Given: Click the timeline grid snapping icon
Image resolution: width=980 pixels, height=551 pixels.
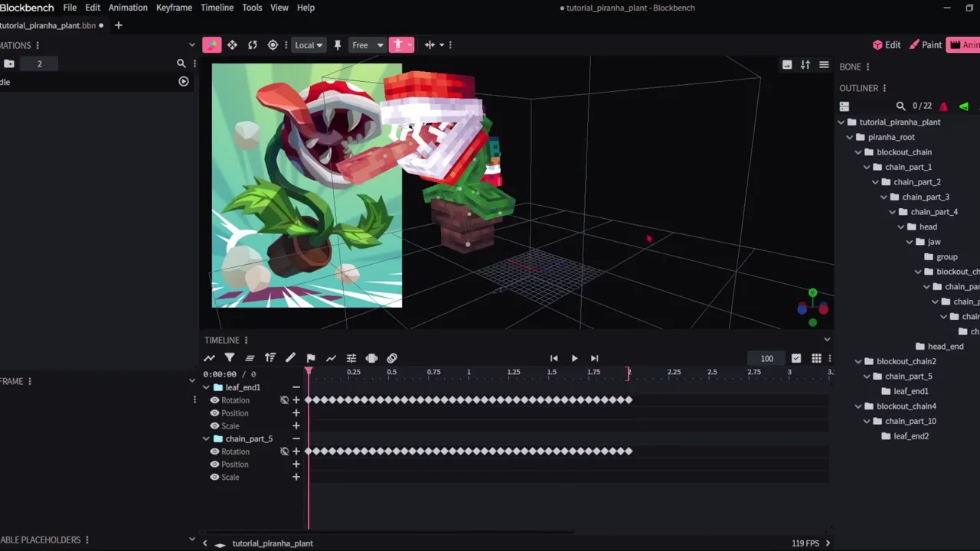Looking at the screenshot, I should pos(816,358).
